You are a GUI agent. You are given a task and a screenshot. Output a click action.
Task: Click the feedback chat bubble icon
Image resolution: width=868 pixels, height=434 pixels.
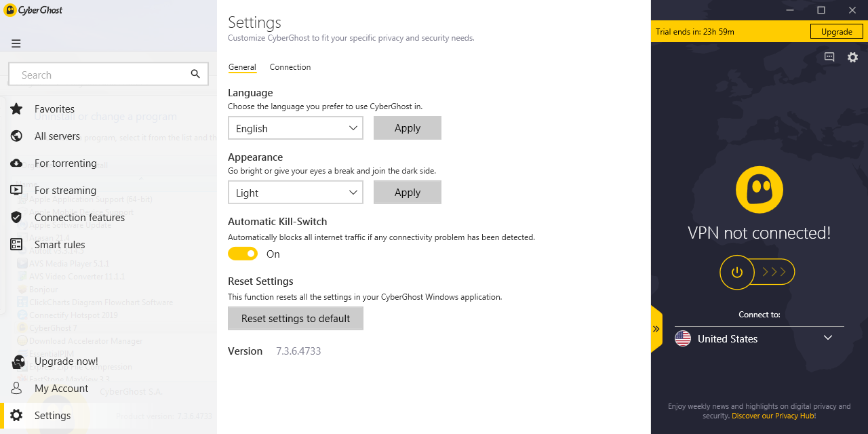tap(829, 58)
